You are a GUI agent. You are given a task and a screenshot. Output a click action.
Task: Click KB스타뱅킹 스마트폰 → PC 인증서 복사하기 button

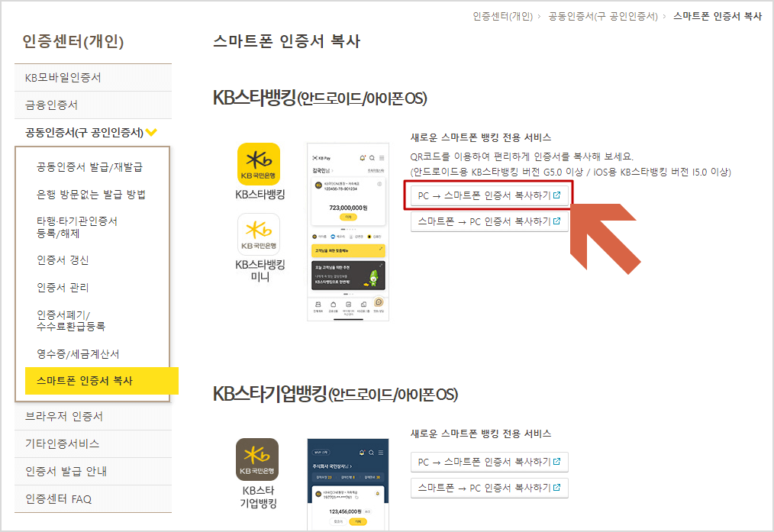(x=489, y=221)
